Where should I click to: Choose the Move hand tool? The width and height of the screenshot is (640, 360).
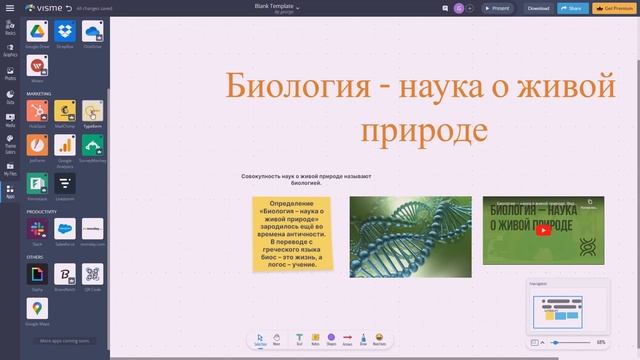point(276,340)
